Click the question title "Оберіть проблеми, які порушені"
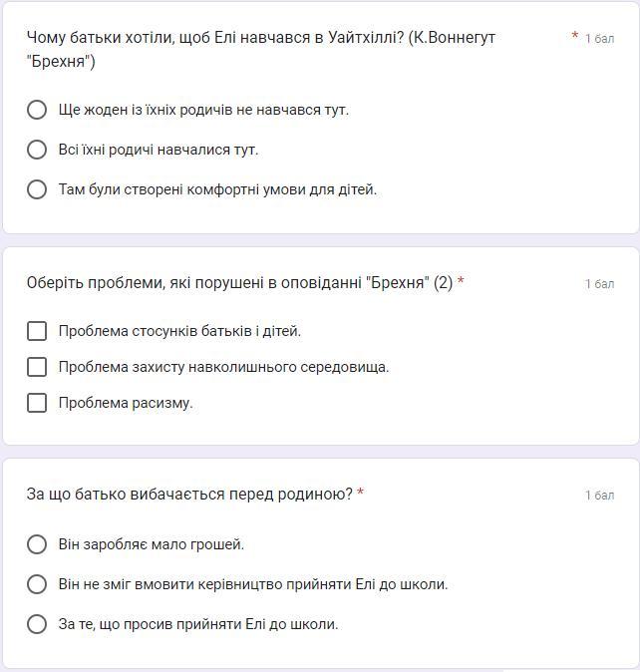 tap(239, 283)
